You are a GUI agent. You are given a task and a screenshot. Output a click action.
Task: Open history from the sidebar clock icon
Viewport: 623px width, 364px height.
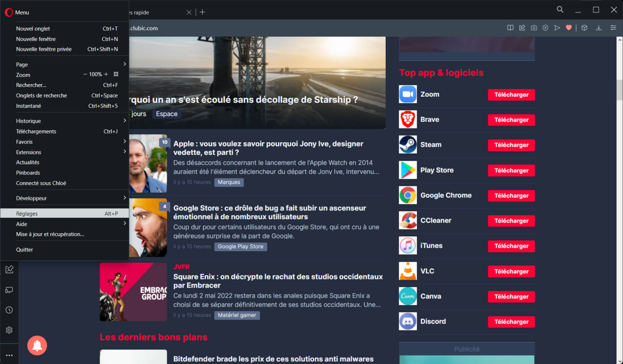coord(9,310)
